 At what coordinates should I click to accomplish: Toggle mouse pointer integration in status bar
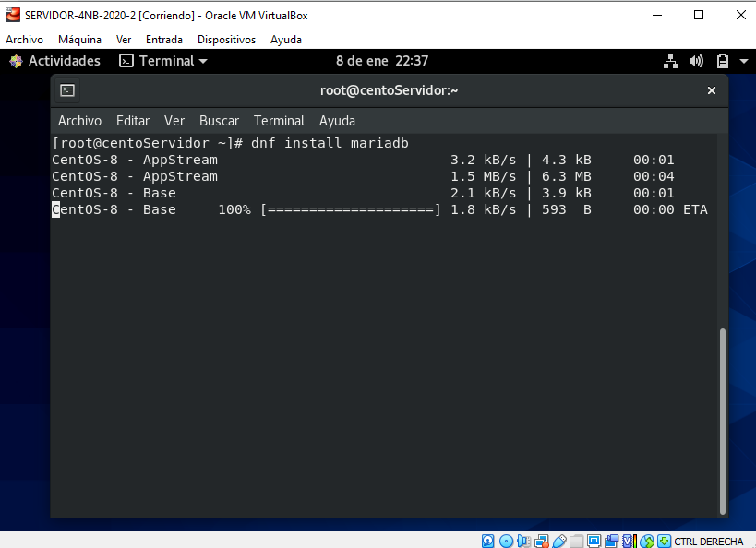click(647, 540)
